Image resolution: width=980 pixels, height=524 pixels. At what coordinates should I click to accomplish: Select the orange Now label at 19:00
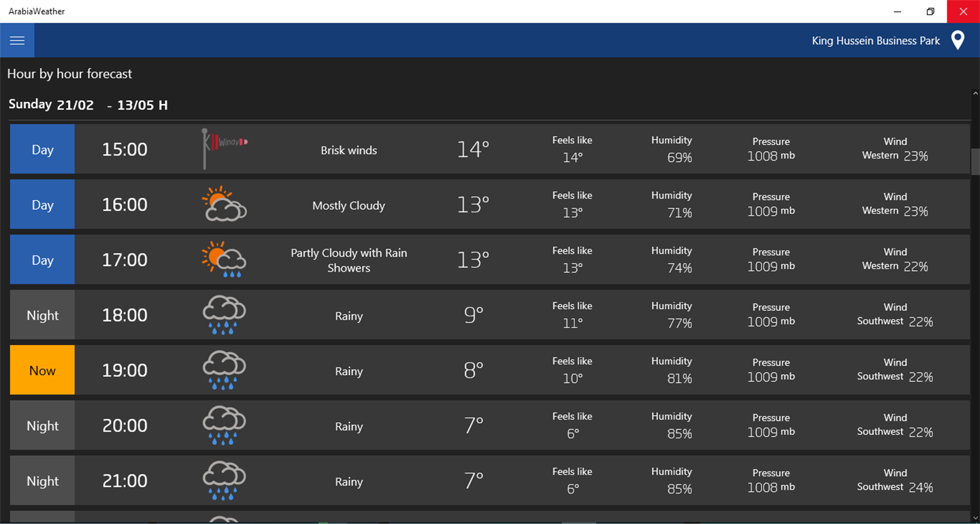point(42,370)
